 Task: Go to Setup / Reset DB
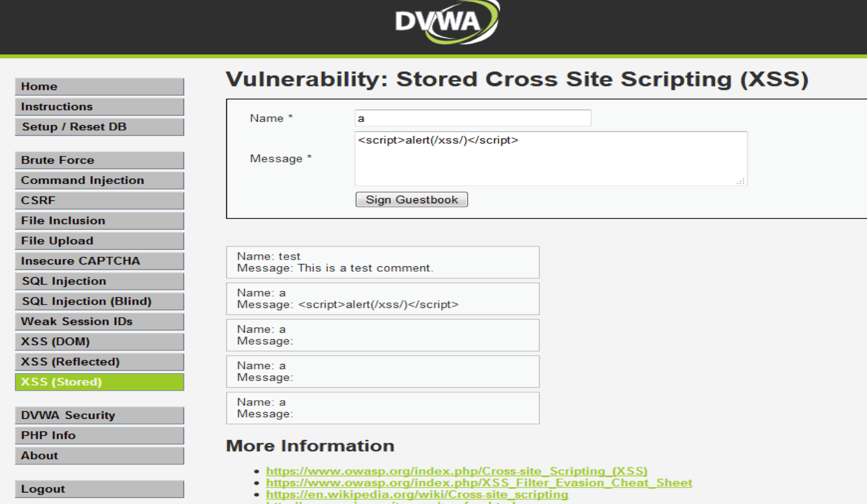click(100, 127)
